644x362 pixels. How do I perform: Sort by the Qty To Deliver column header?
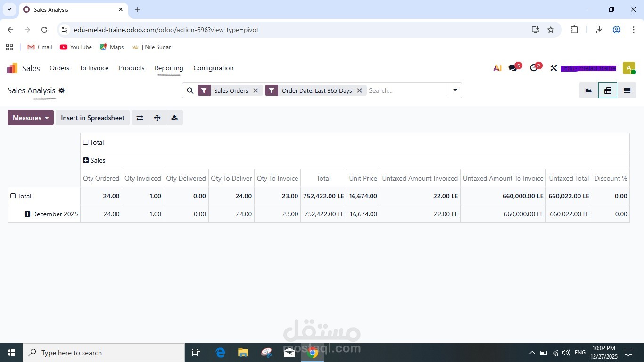(x=231, y=178)
